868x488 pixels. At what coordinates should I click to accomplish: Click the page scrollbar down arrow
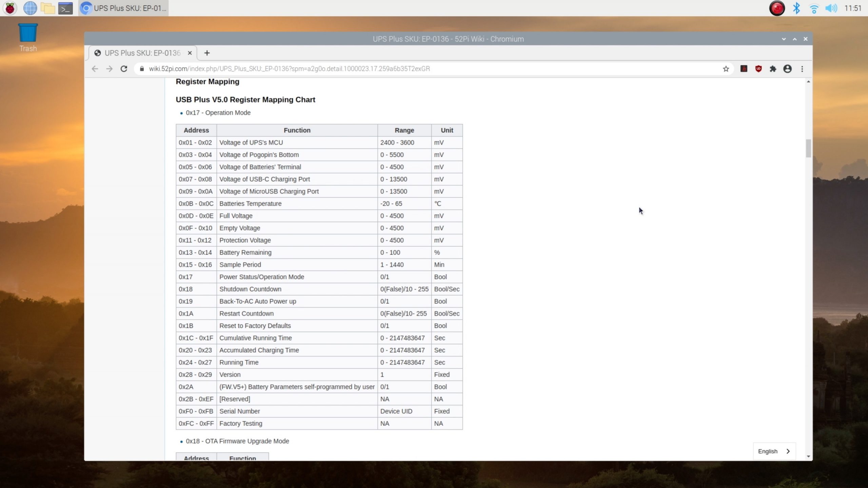[x=808, y=456]
